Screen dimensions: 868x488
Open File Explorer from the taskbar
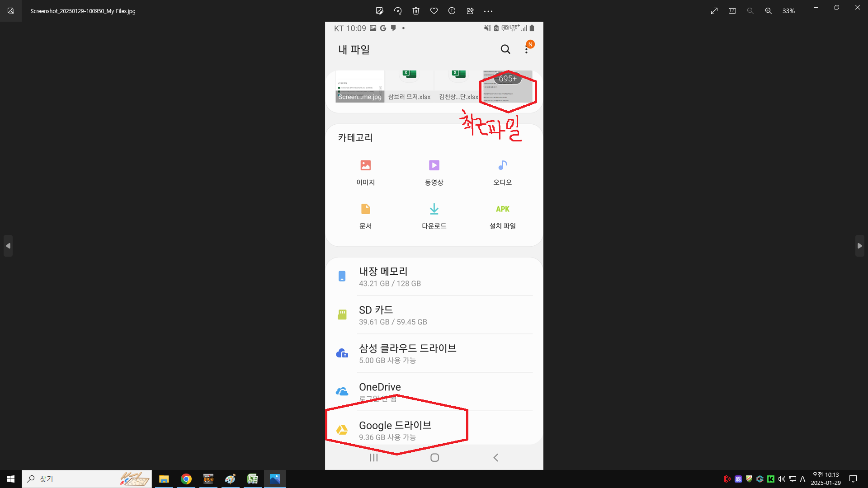coord(164,479)
